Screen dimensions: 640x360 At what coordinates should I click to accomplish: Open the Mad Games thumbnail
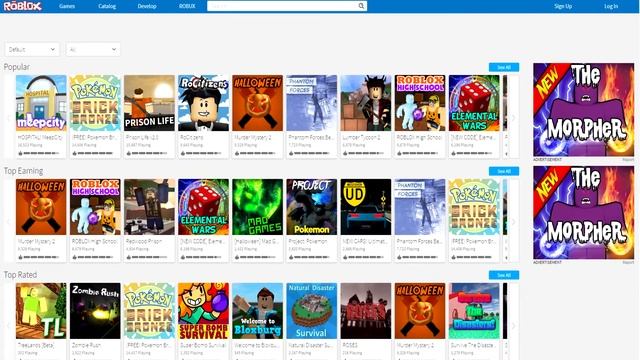coord(258,207)
